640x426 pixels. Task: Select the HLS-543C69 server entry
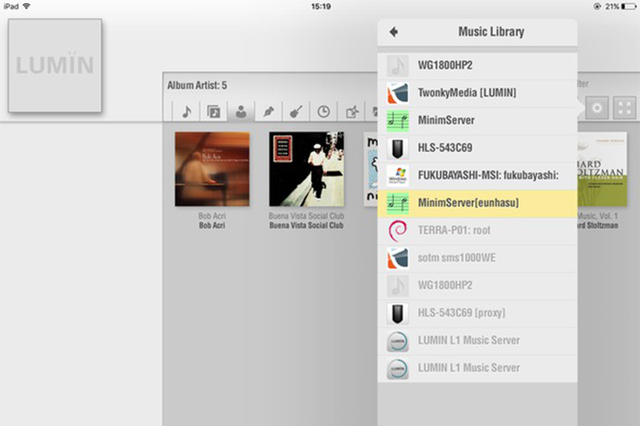point(478,148)
